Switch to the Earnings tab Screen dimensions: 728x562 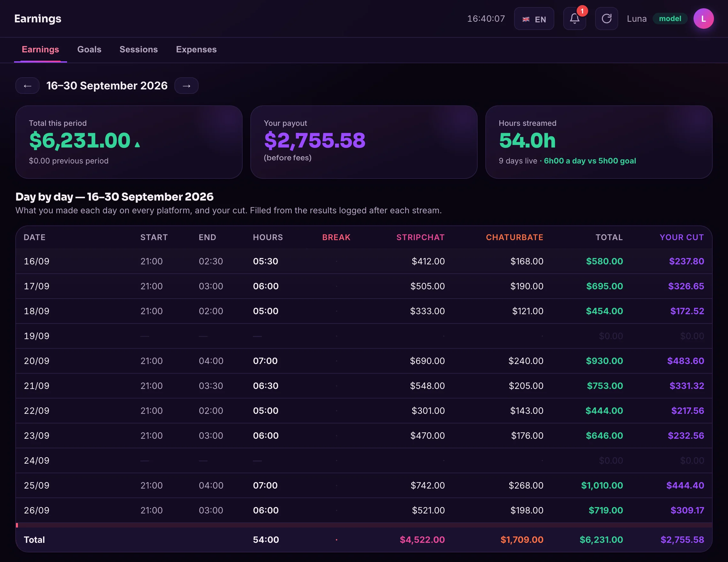point(40,49)
